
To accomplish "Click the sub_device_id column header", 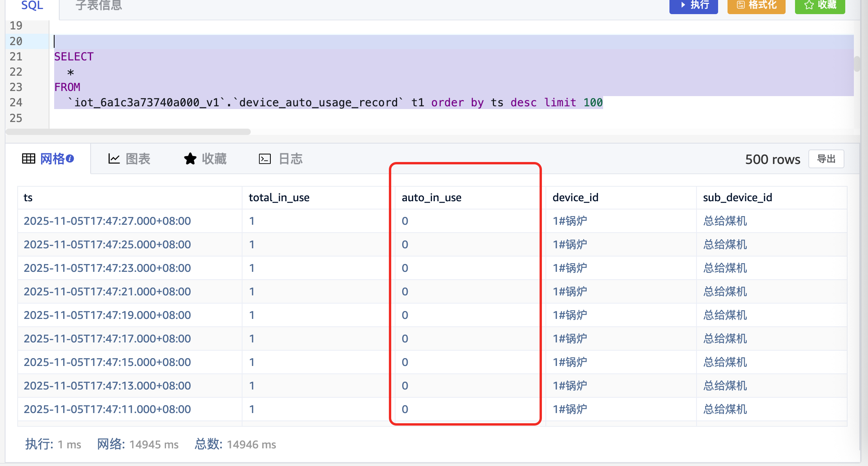I will pos(737,198).
